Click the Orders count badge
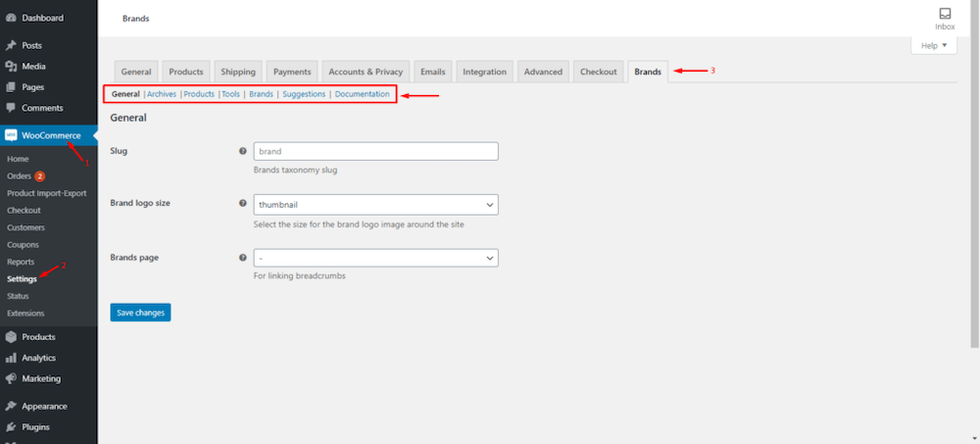 40,176
